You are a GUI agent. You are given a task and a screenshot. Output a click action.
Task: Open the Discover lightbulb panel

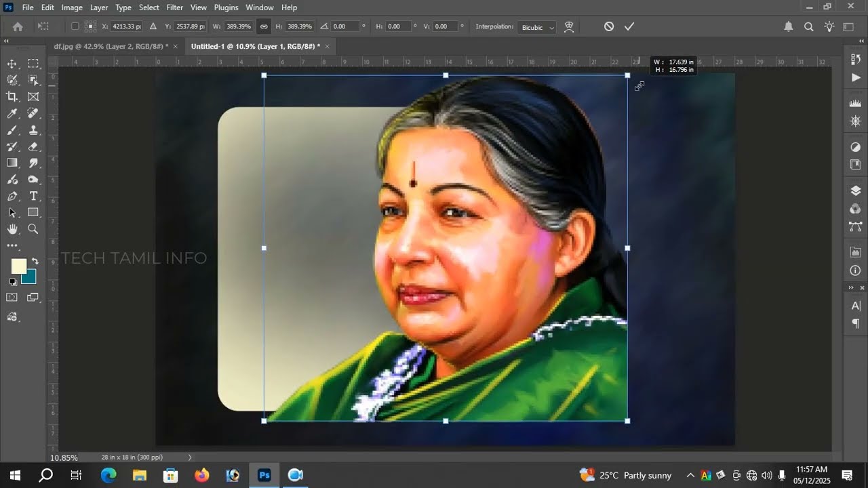pyautogui.click(x=829, y=26)
